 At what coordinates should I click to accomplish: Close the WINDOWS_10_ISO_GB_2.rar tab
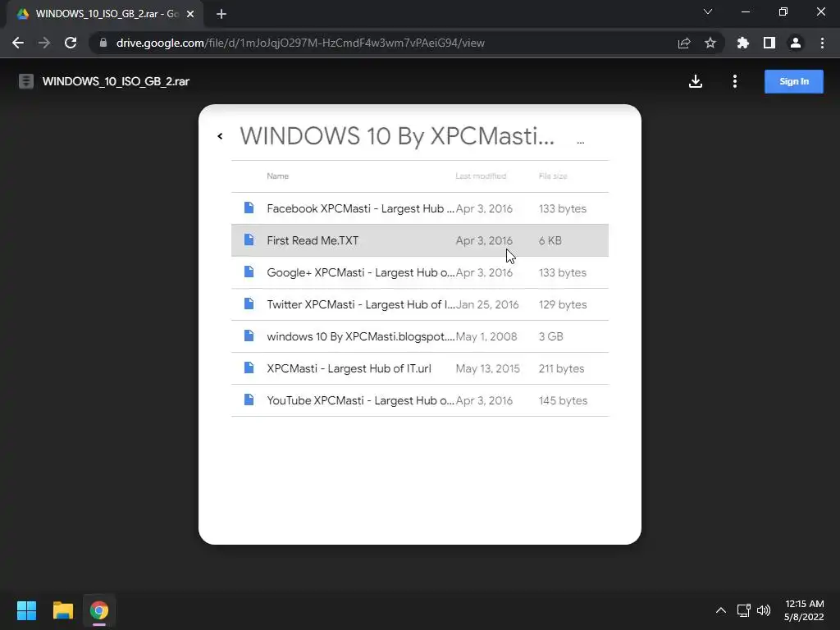click(190, 14)
